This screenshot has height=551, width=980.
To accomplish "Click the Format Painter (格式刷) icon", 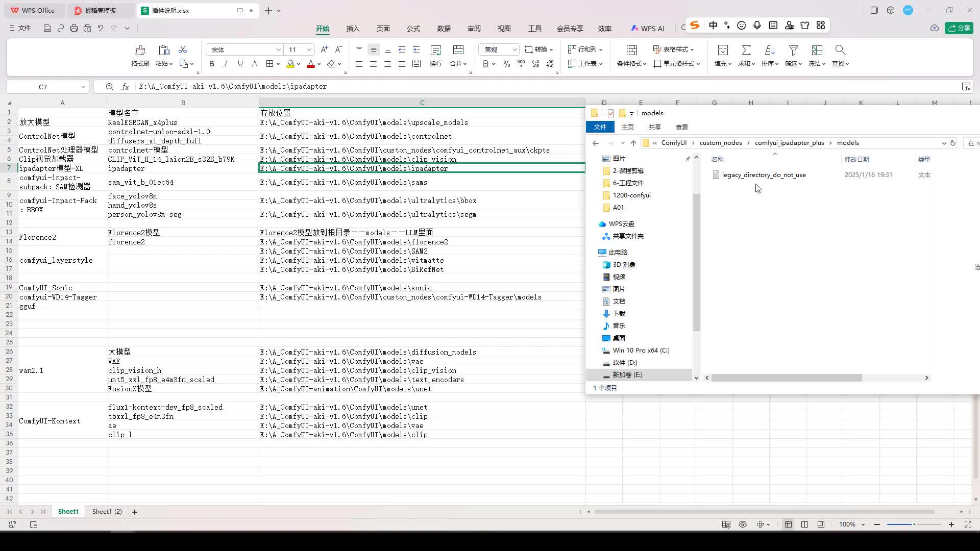I will 140,50.
